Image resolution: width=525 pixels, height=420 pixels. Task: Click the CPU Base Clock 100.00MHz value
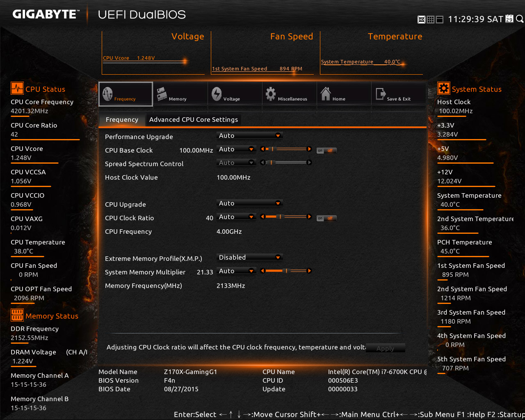tap(196, 151)
